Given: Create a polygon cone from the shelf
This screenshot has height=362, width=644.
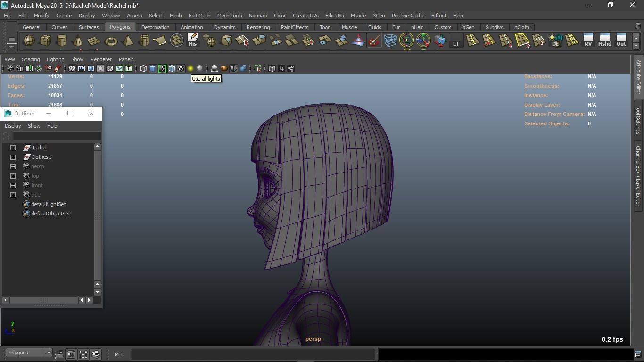Looking at the screenshot, I should (x=78, y=41).
